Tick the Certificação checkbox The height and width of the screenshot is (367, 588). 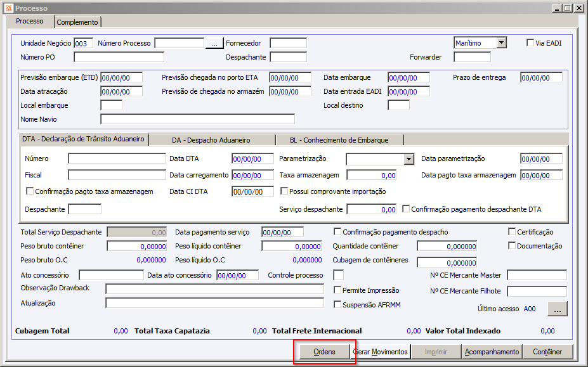(x=512, y=231)
